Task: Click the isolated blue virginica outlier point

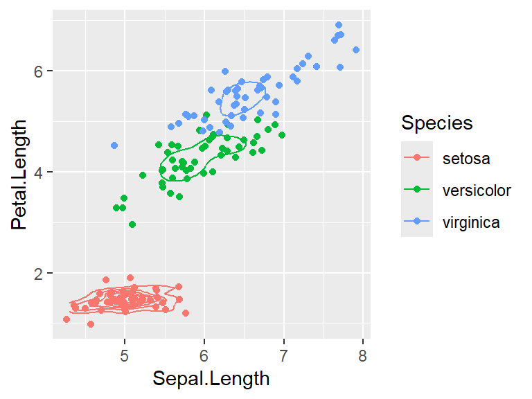Action: point(114,145)
